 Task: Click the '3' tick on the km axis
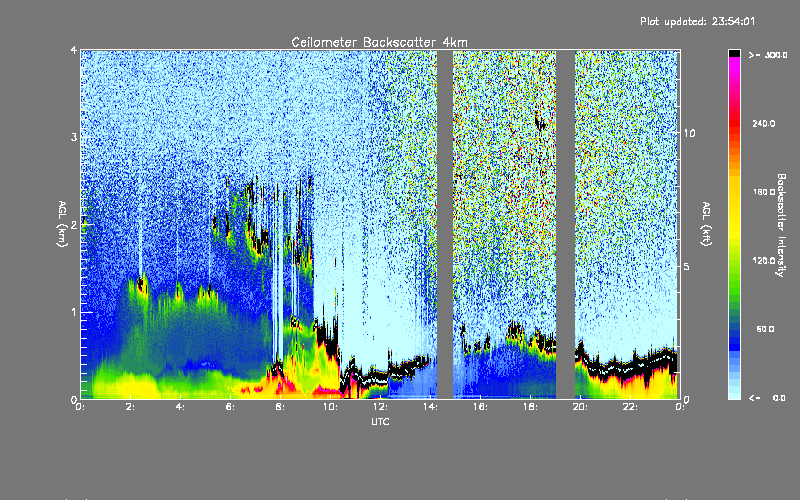click(73, 137)
